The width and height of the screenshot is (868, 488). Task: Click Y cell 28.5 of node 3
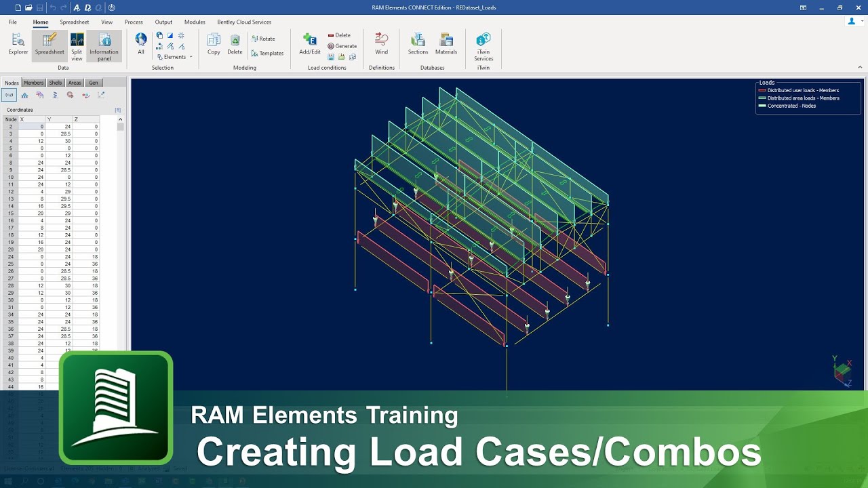[58, 134]
